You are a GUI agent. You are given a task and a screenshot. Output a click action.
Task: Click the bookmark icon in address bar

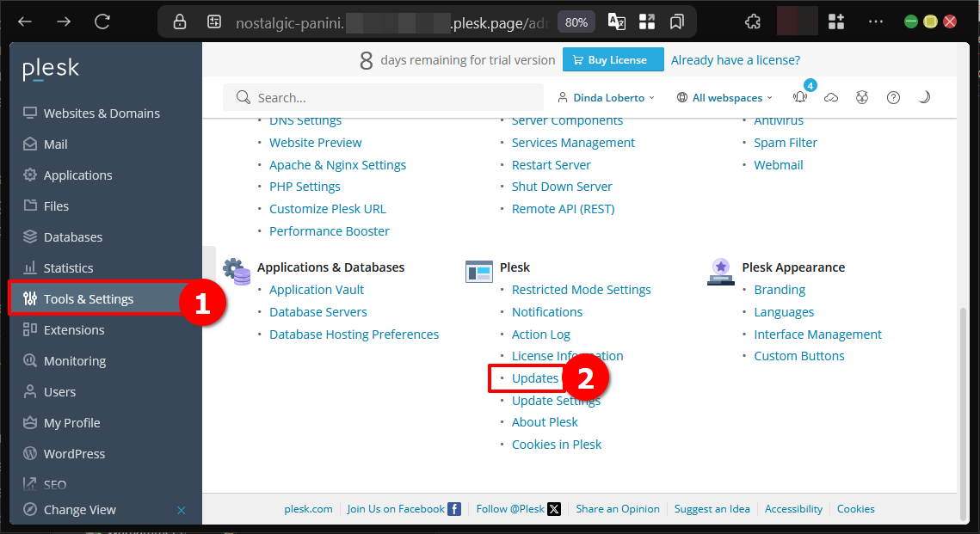pyautogui.click(x=677, y=22)
